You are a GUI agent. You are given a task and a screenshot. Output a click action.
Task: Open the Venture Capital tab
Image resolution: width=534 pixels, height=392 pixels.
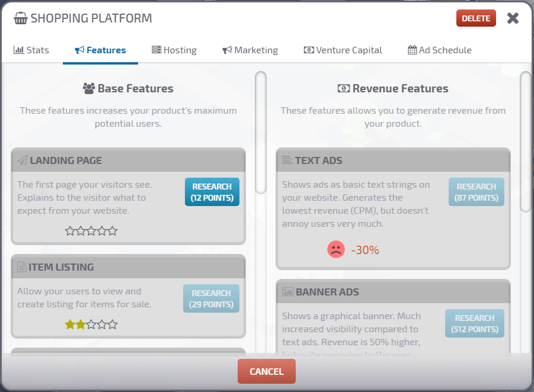[x=343, y=50]
